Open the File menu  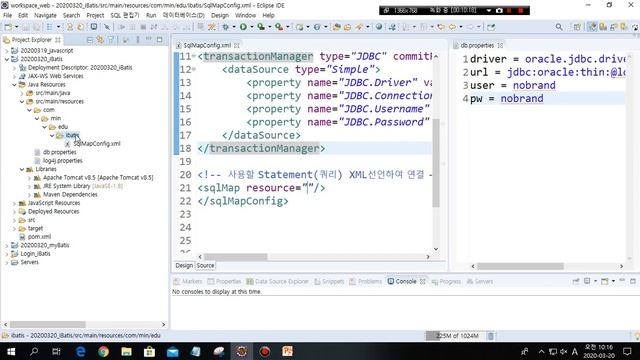point(7,15)
